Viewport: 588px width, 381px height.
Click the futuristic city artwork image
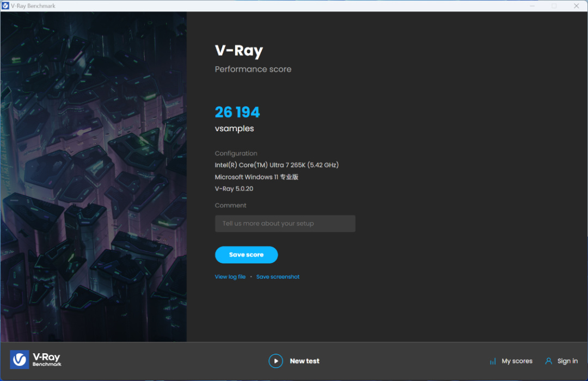pos(94,177)
